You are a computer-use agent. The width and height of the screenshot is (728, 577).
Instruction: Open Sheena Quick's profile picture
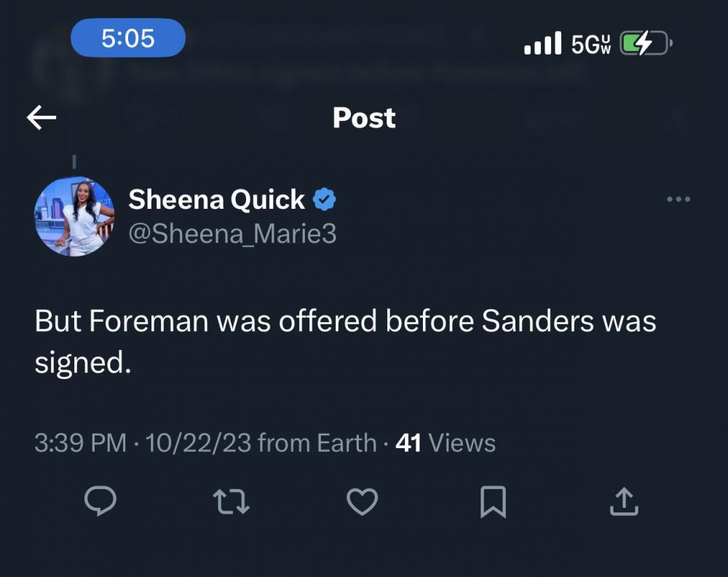[74, 216]
